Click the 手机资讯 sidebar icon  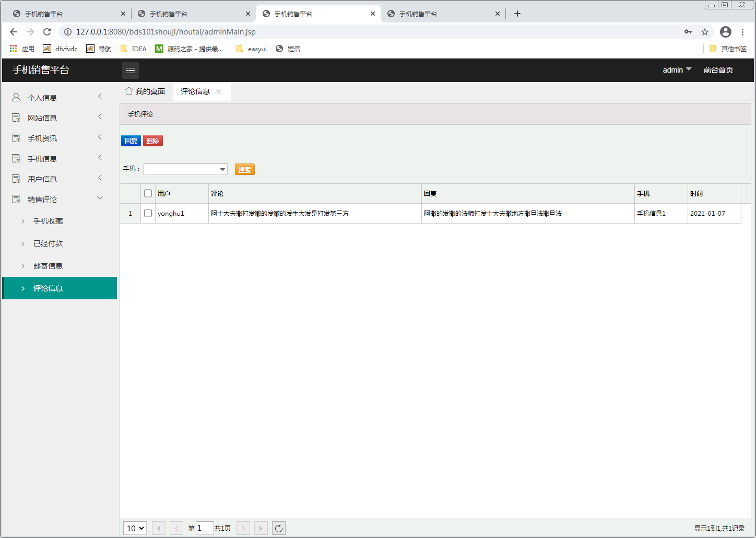pyautogui.click(x=16, y=138)
